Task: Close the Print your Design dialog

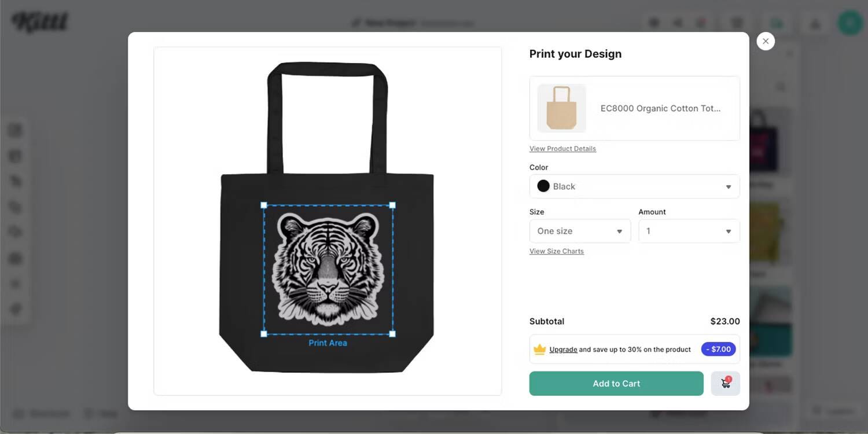Action: [x=766, y=41]
